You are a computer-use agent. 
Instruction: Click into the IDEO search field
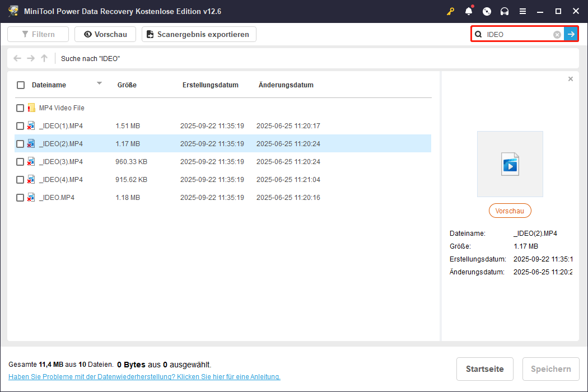(518, 35)
